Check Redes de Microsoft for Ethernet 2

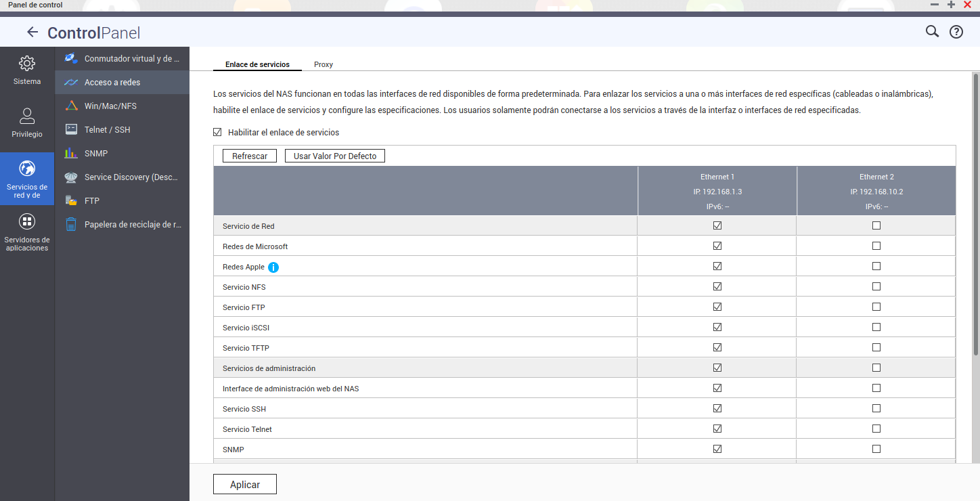[876, 246]
